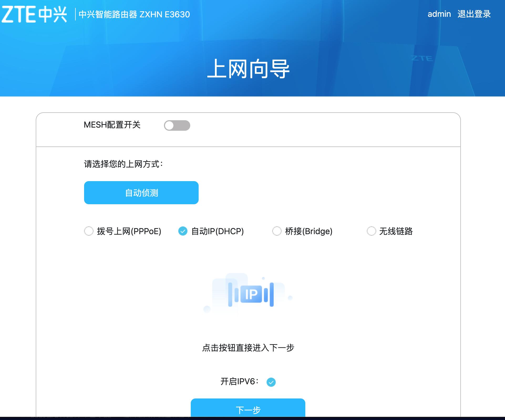Click the ZXHN E3630 router model title

[x=135, y=14]
